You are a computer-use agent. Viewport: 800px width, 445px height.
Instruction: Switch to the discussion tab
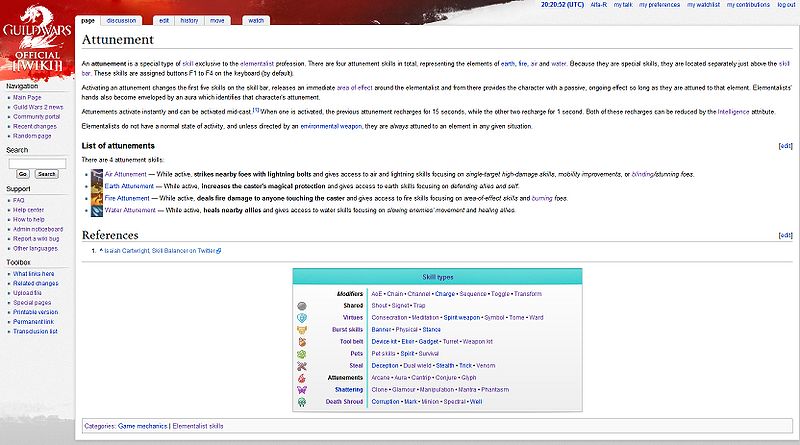pos(121,20)
